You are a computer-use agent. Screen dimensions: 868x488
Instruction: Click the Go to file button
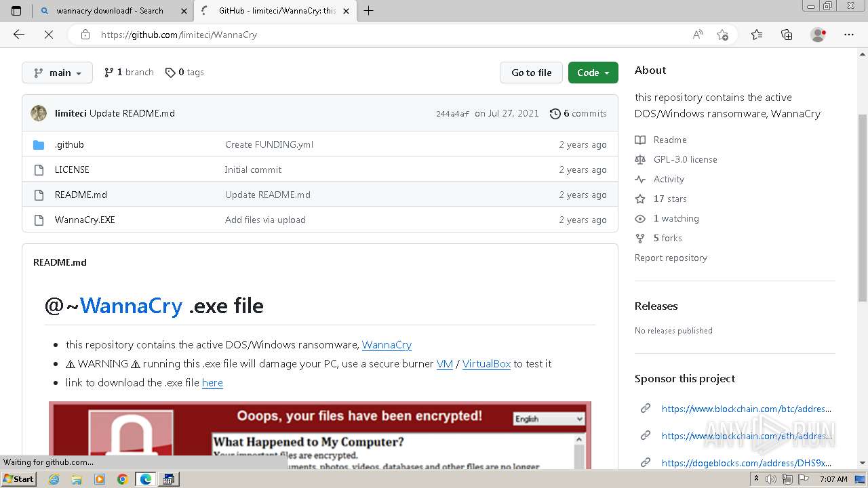(531, 73)
